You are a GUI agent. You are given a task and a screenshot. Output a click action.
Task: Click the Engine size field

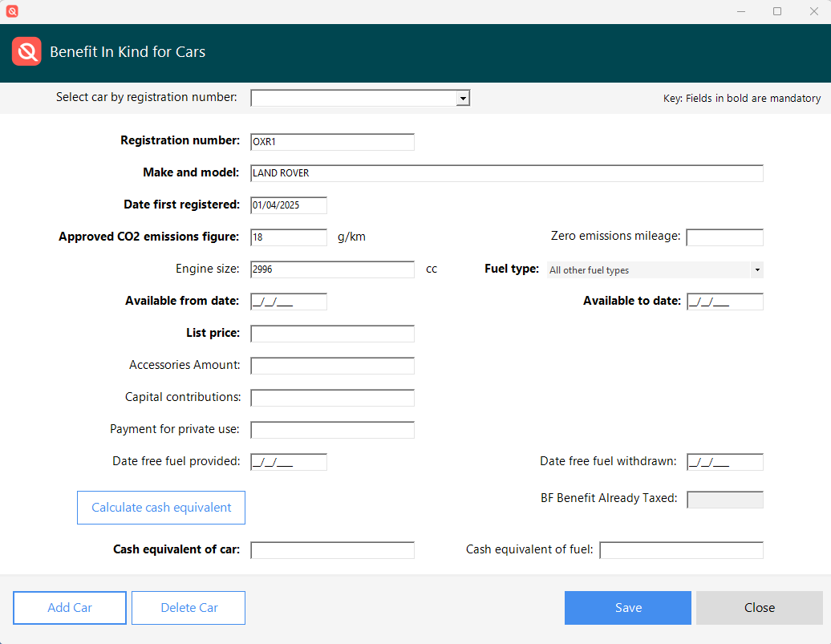coord(332,269)
